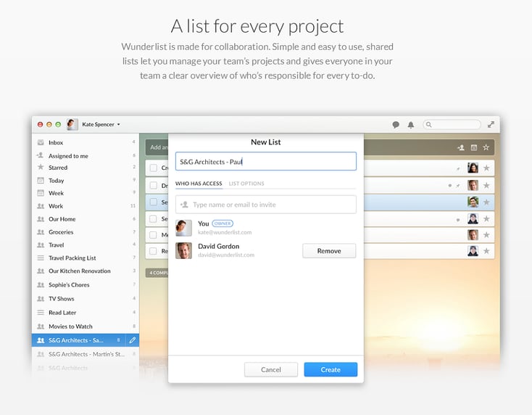
Task: Click the due date calendar icon in toolbar
Action: coord(474,147)
